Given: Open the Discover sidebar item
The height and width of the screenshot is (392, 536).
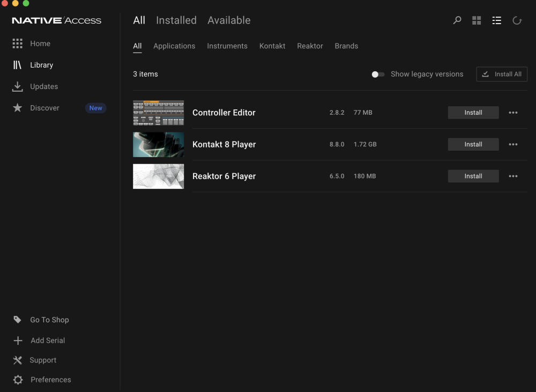Looking at the screenshot, I should [x=44, y=108].
